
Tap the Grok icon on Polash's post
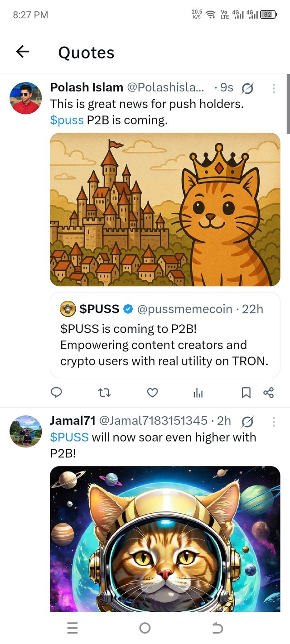248,89
